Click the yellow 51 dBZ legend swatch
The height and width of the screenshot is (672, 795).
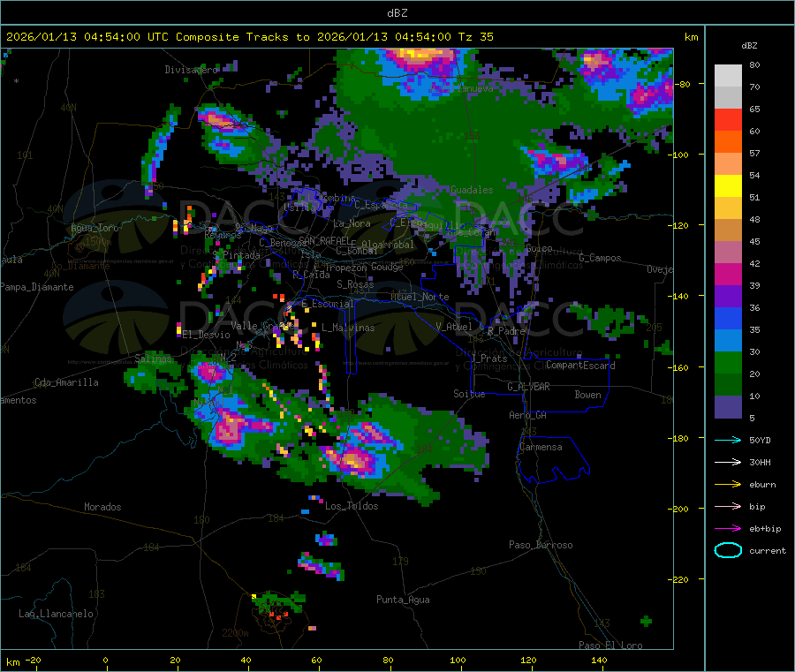tap(728, 186)
